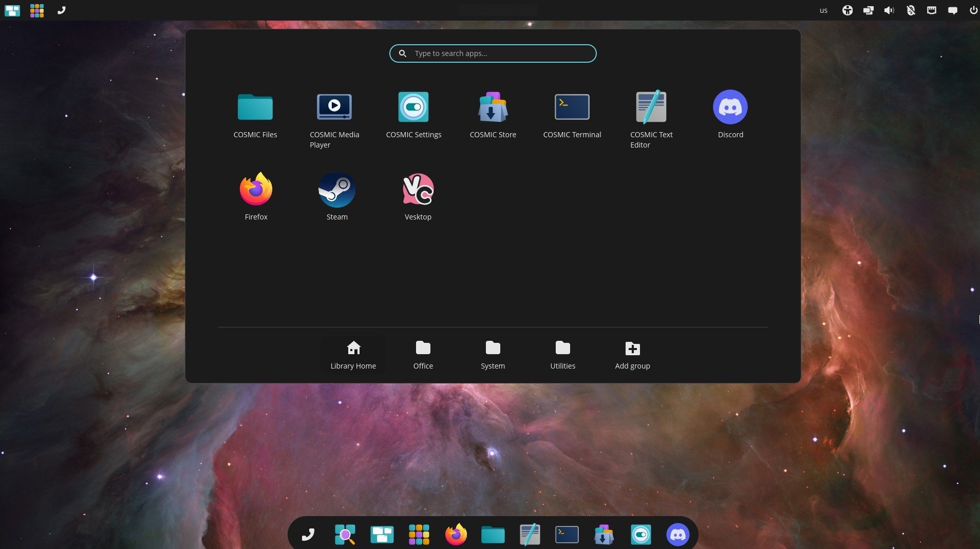This screenshot has height=549, width=980.
Task: Launch Steam from the app library
Action: [x=336, y=197]
